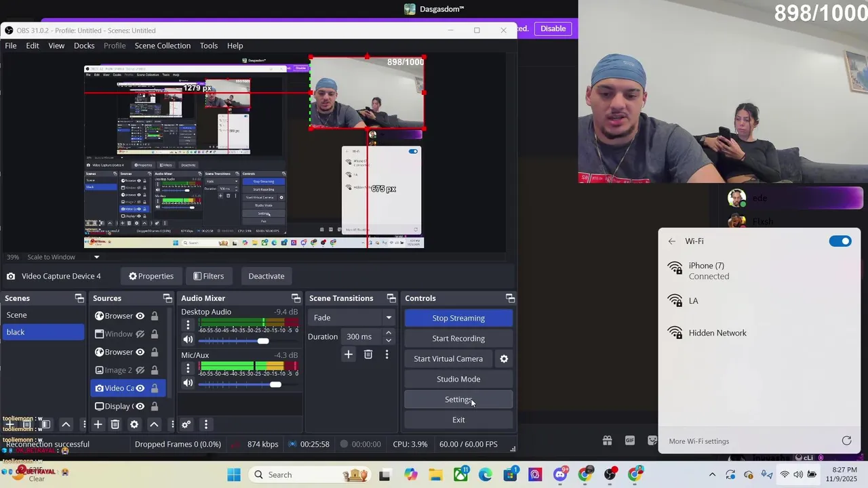Go back using the Wi-Fi panel arrow
Screen dimensions: 868x488
(x=671, y=241)
